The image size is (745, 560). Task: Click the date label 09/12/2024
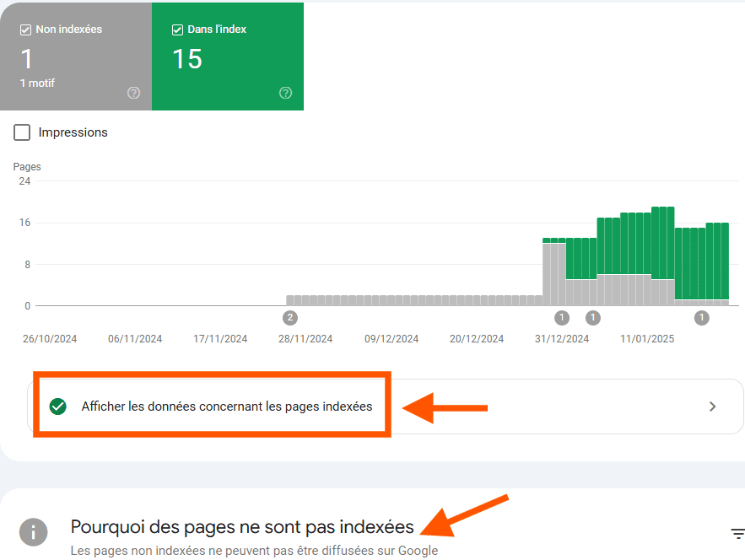coord(391,339)
